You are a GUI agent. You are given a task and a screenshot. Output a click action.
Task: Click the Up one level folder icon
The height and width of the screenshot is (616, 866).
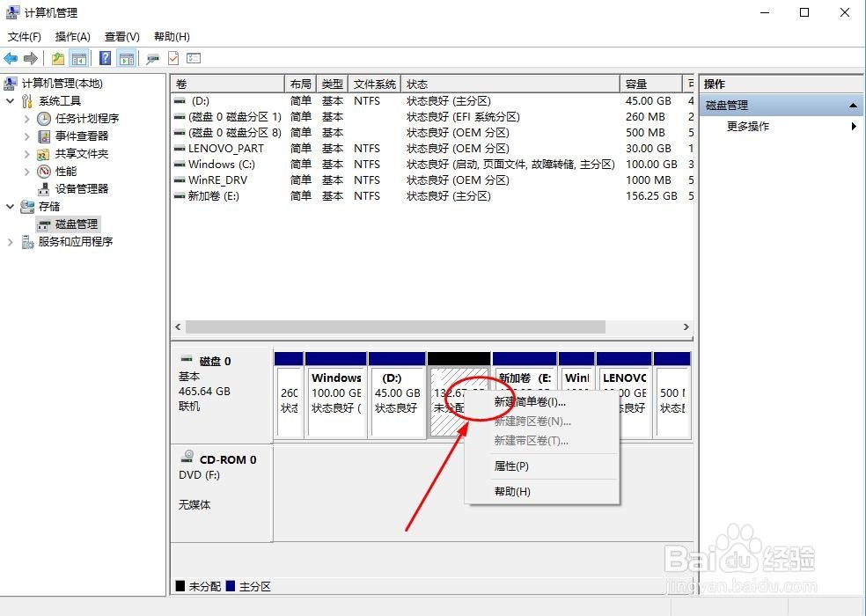click(x=57, y=58)
